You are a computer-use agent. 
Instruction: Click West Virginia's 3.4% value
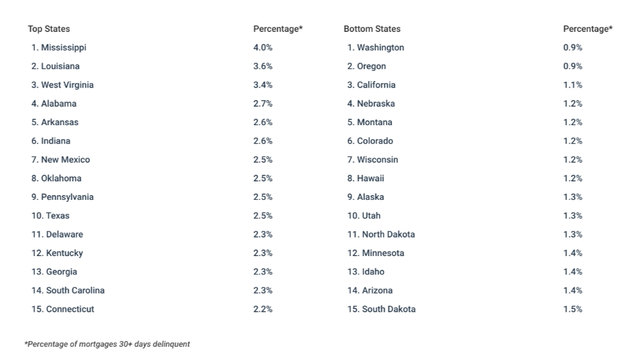(263, 85)
